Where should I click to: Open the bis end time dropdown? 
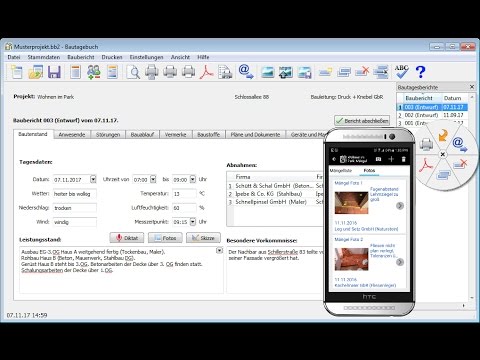coord(193,179)
